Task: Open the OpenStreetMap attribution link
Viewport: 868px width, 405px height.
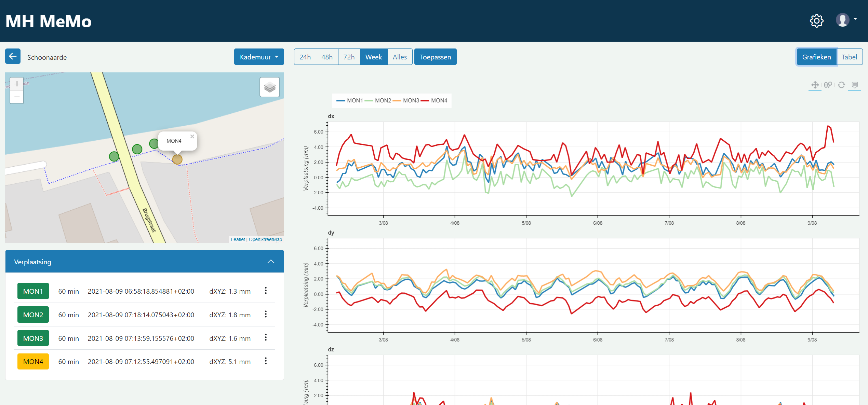Action: [x=265, y=239]
